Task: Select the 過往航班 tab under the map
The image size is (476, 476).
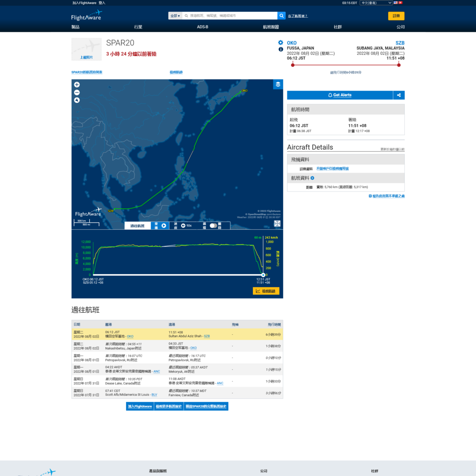Action: click(x=138, y=225)
